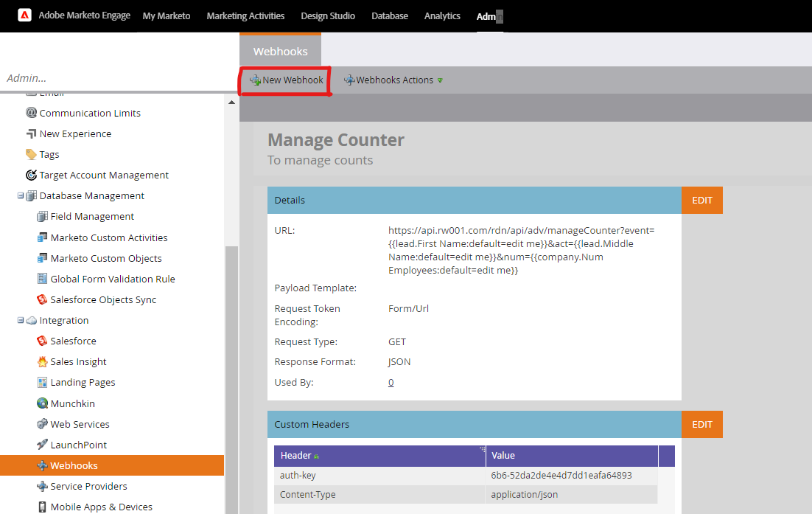This screenshot has width=812, height=514.
Task: Edit the Custom Headers section
Action: coord(701,424)
